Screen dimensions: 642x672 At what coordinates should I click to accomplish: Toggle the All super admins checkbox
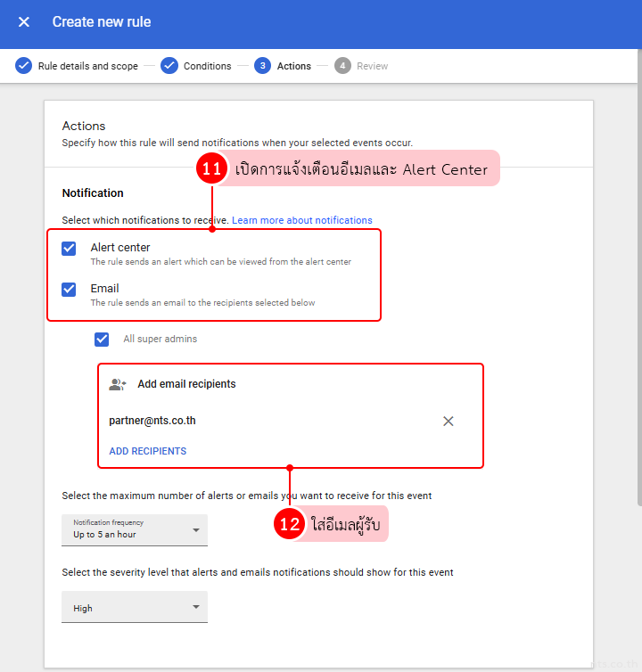(102, 340)
